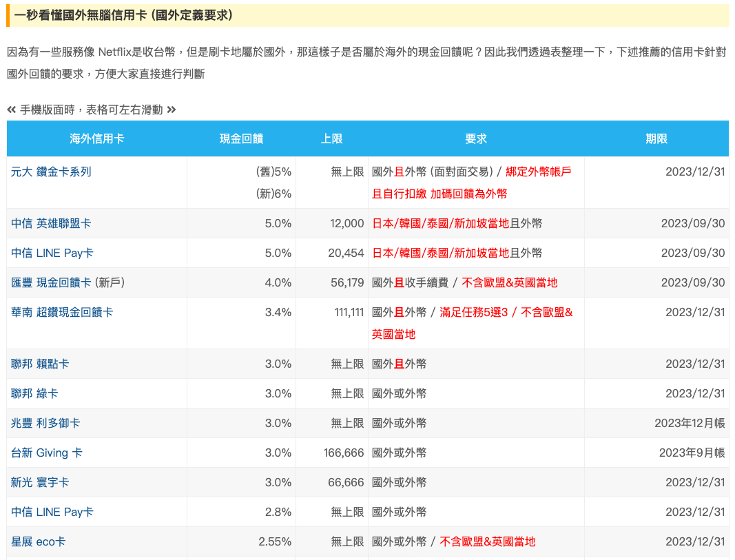
Task: Open 星展 eco卡 link
Action: coord(38,541)
